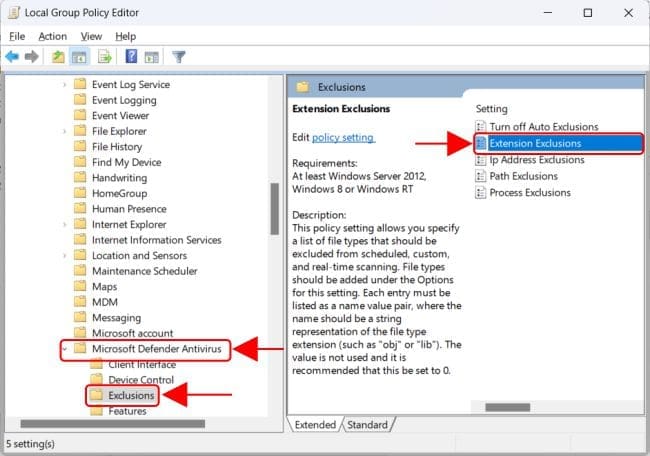Expand the File Explorer tree node
Screen dimensions: 650x456
[x=65, y=131]
